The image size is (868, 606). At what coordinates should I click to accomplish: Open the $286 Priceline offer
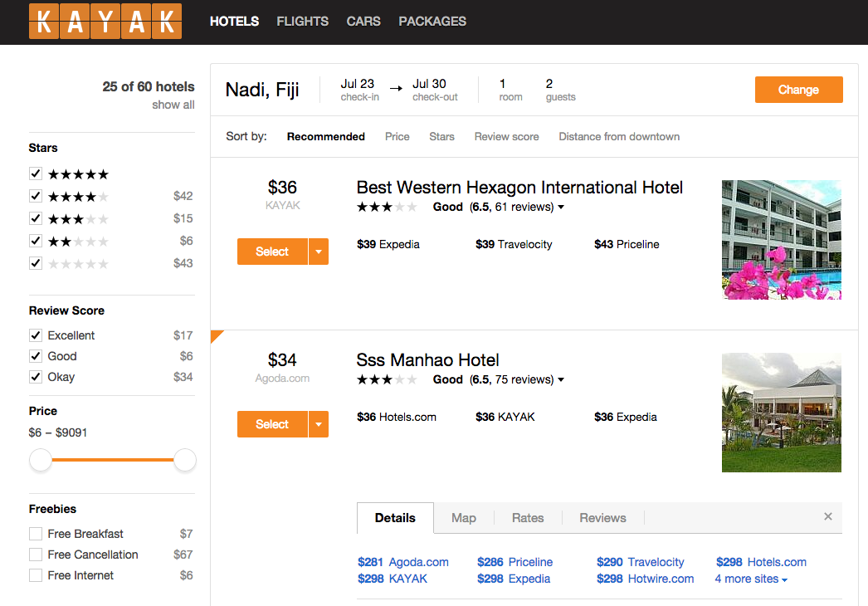click(x=514, y=562)
